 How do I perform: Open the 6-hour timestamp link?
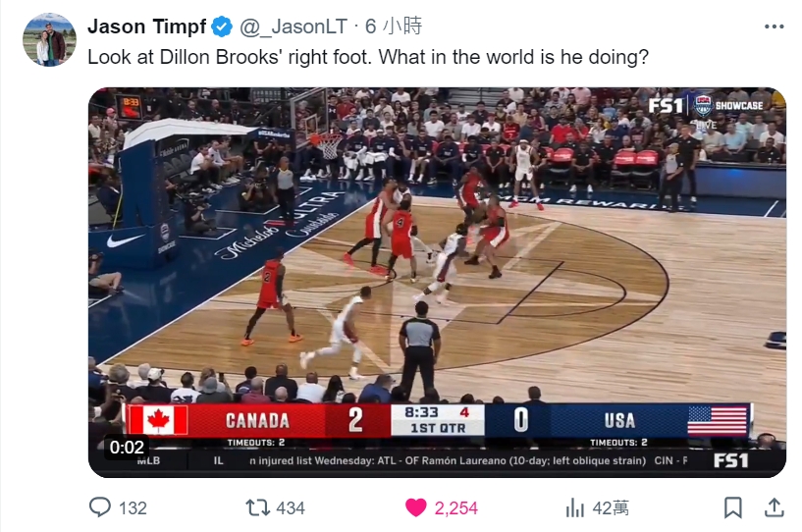point(394,27)
